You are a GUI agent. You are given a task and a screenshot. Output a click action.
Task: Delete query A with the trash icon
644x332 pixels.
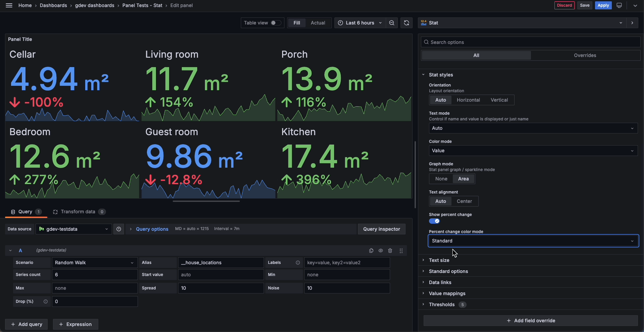pos(390,251)
